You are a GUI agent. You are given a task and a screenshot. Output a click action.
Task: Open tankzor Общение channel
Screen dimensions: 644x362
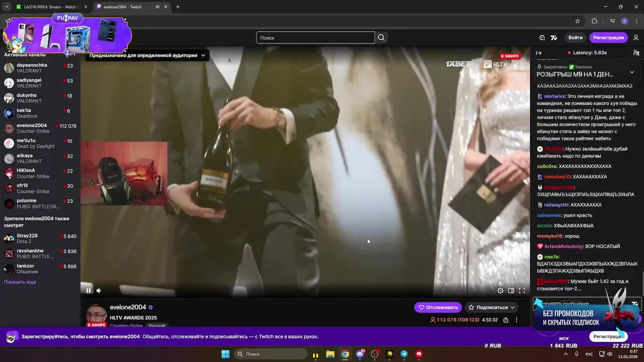coord(40,268)
